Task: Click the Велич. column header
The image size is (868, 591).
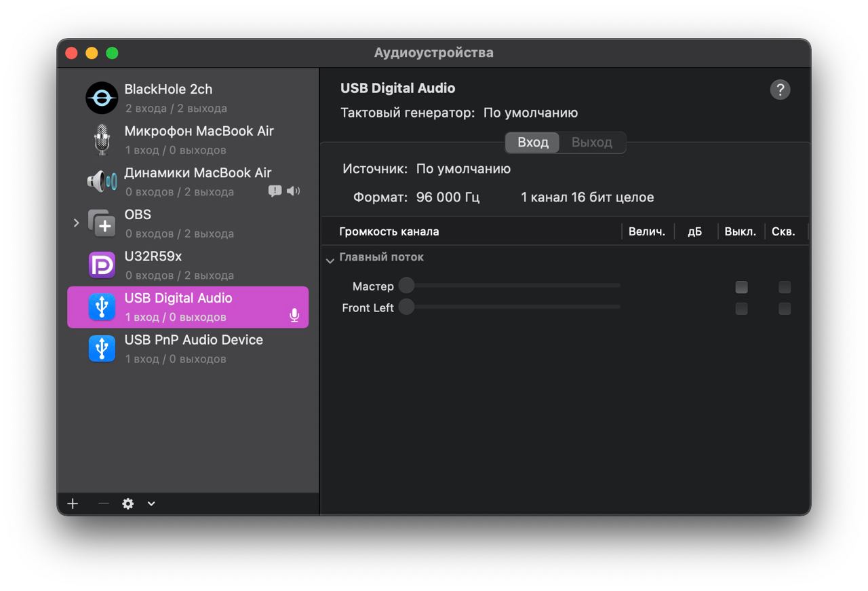Action: pyautogui.click(x=647, y=231)
